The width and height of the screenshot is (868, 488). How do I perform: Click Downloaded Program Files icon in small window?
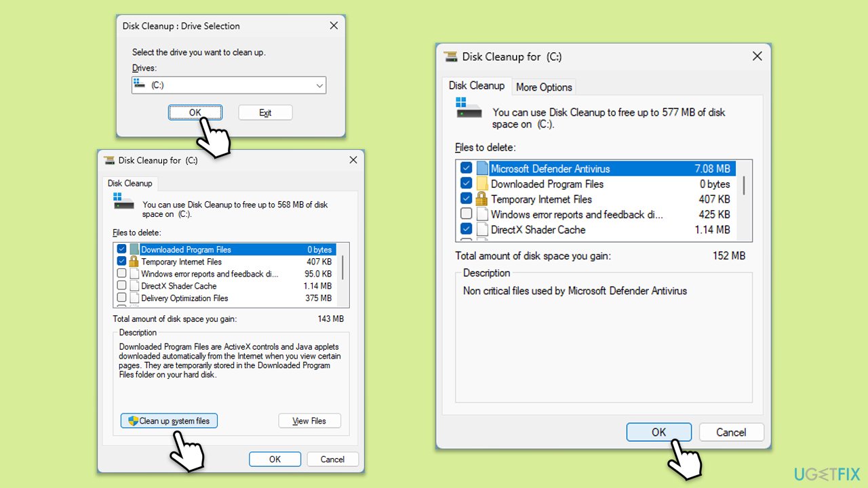click(x=134, y=249)
